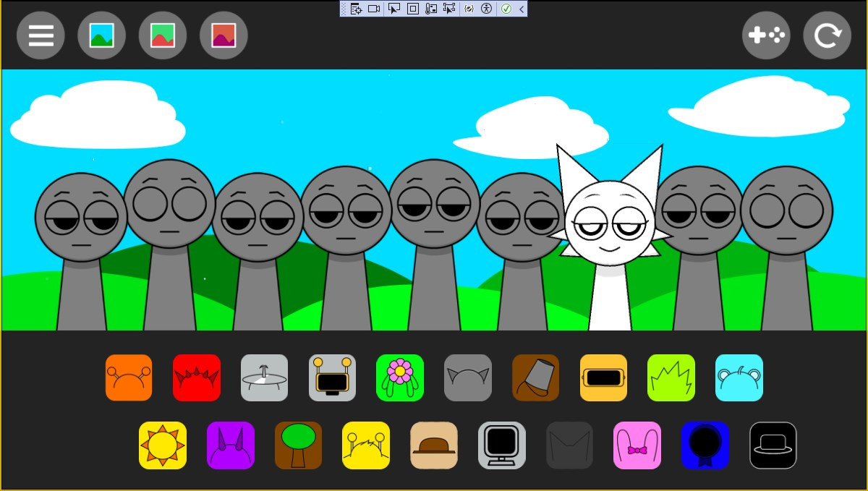Select the green icon with pink flower
868x491 pixels.
pyautogui.click(x=400, y=377)
